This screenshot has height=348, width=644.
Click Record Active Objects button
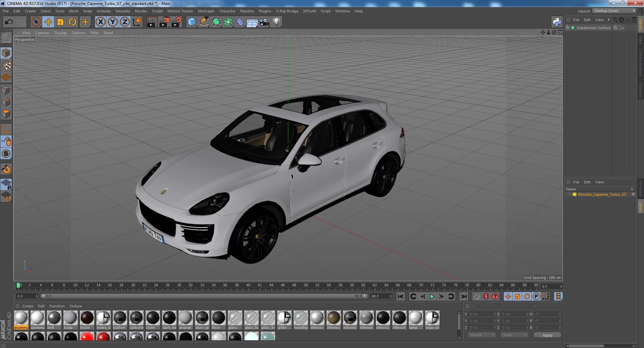click(476, 296)
